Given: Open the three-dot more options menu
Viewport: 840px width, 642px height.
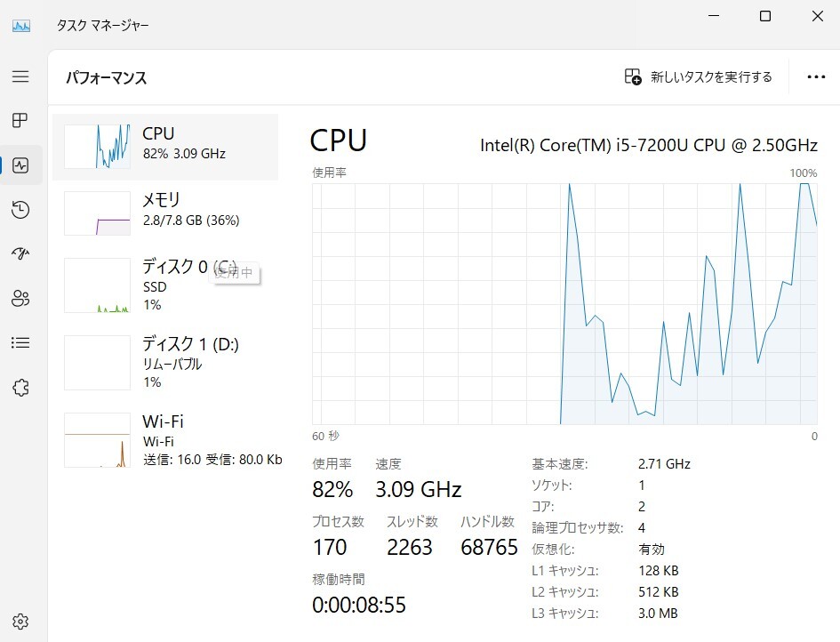Looking at the screenshot, I should [816, 77].
